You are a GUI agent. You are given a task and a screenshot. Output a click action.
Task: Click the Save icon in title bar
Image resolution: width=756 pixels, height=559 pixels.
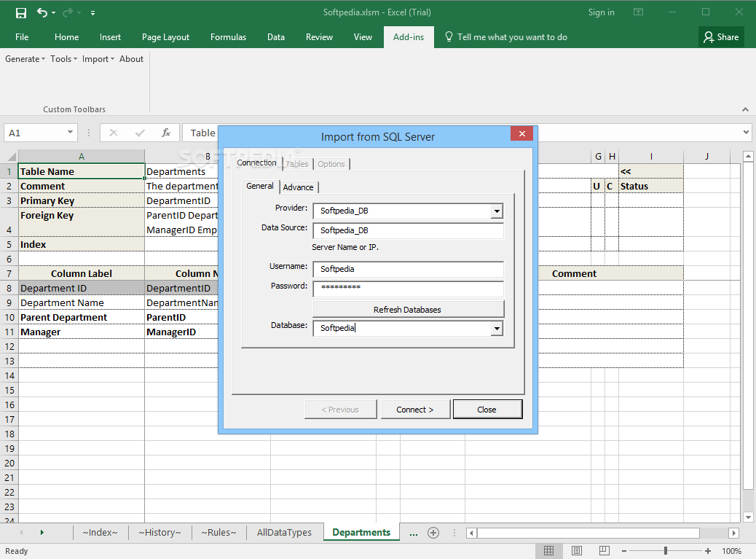click(x=21, y=12)
